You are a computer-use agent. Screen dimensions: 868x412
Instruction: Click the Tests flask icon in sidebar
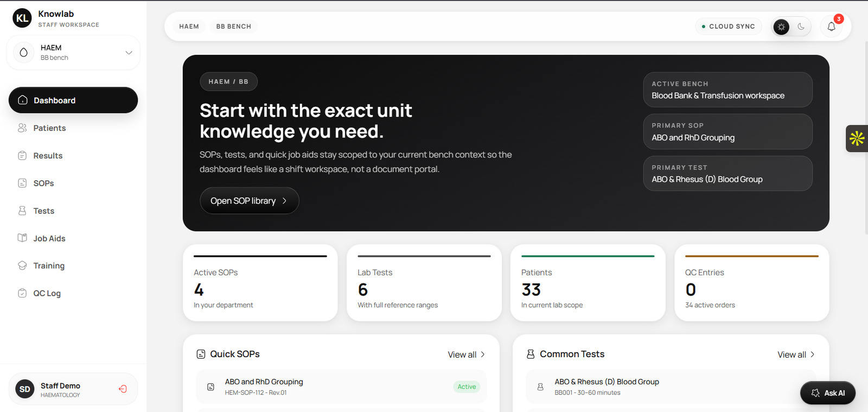[x=22, y=210]
